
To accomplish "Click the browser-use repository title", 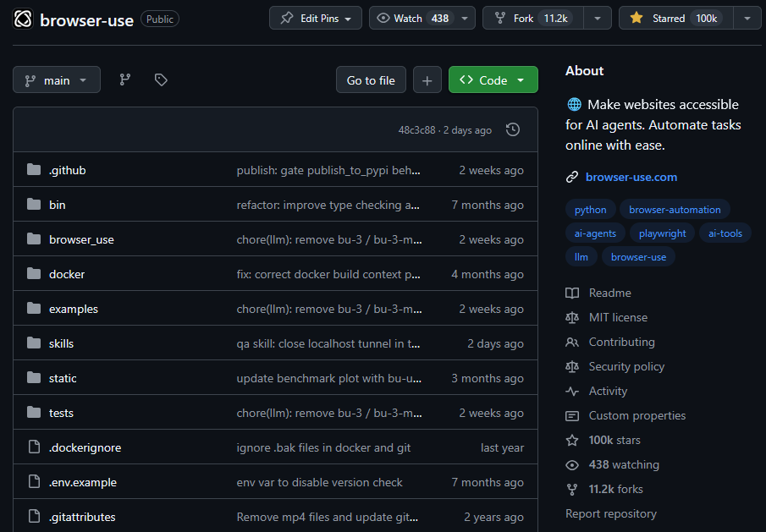I will pos(86,20).
